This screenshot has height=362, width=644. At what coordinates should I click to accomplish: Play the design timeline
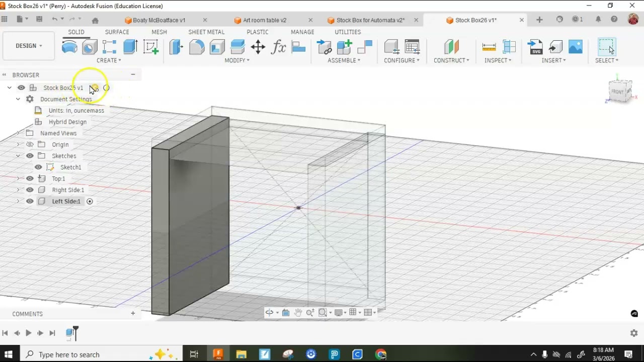[x=29, y=333]
